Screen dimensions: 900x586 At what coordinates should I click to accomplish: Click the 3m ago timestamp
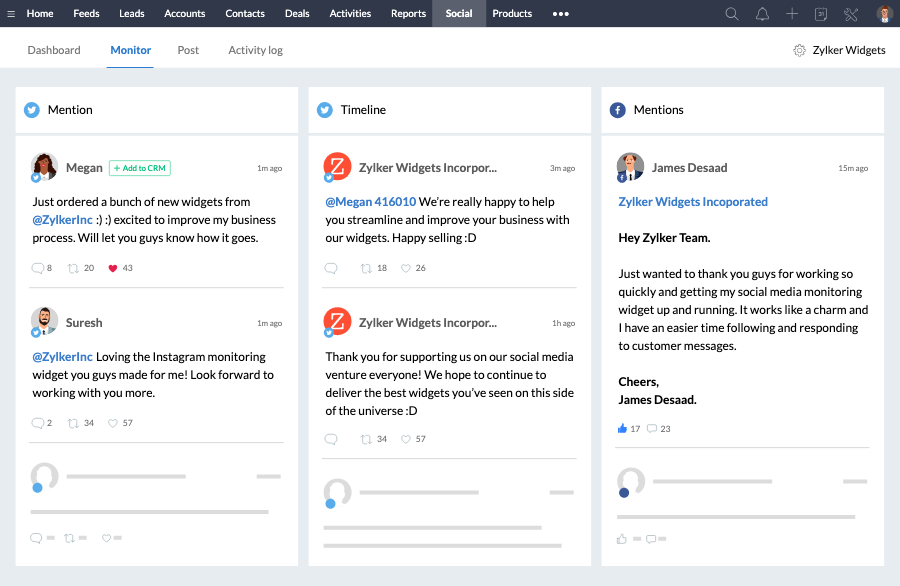(x=562, y=168)
